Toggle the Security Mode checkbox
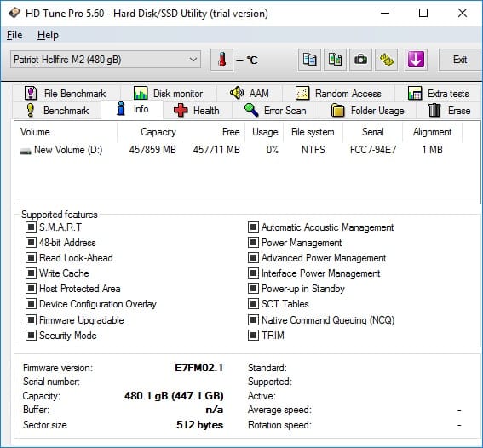The height and width of the screenshot is (448, 483). (31, 336)
